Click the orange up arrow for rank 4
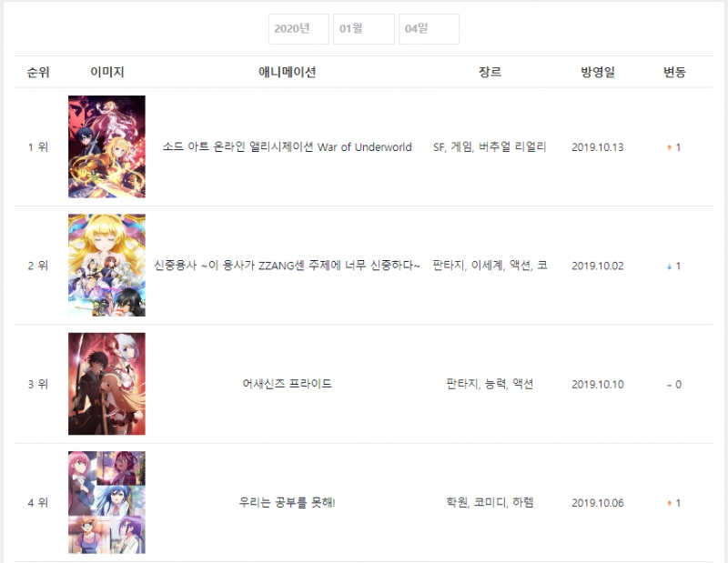Viewport: 728px width, 563px height. [x=669, y=503]
